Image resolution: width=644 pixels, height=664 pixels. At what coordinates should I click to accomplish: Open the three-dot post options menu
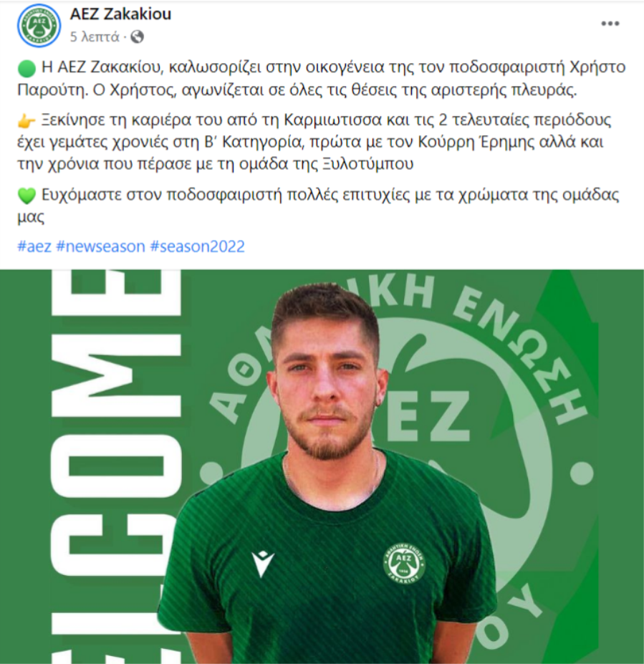tap(610, 24)
